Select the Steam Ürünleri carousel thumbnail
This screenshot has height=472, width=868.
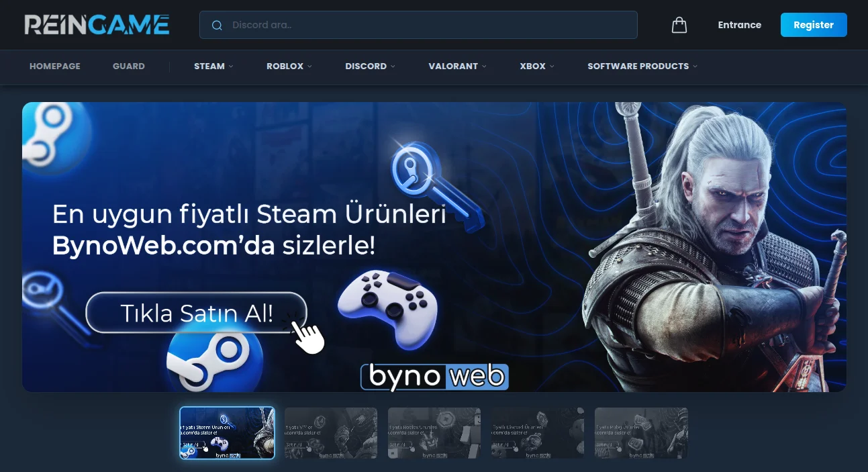pos(227,432)
